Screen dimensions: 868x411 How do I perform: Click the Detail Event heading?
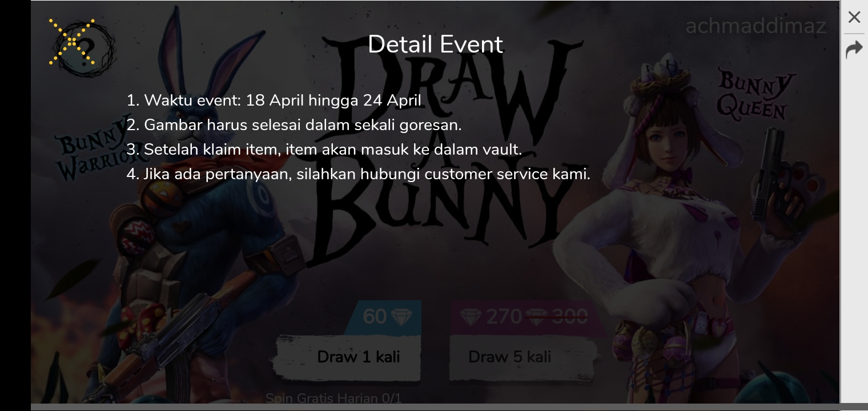tap(435, 45)
